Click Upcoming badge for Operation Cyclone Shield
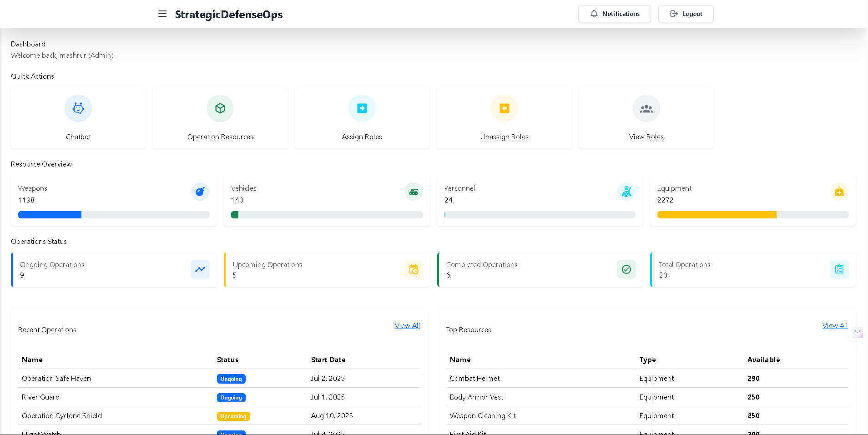868x435 pixels. pyautogui.click(x=233, y=416)
